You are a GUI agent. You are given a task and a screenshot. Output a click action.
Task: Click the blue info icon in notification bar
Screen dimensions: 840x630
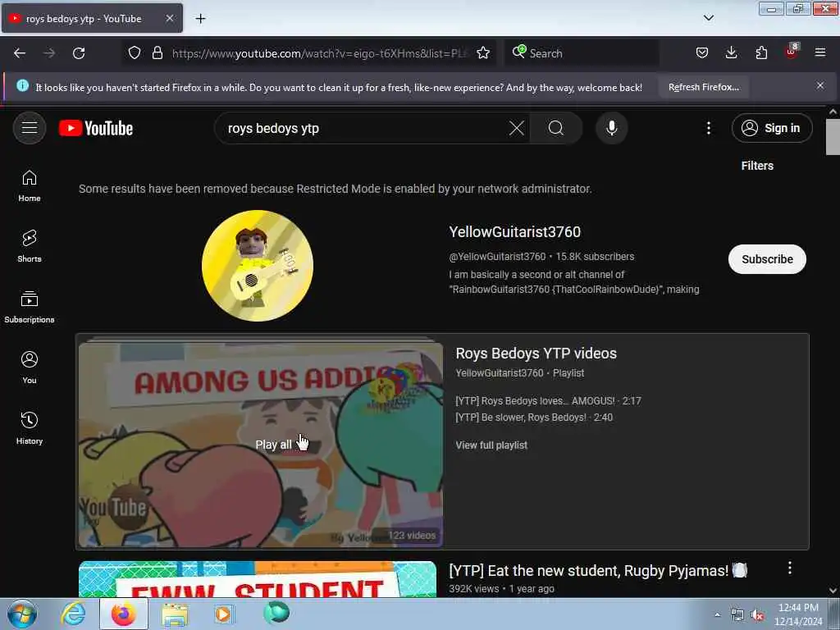pyautogui.click(x=22, y=85)
